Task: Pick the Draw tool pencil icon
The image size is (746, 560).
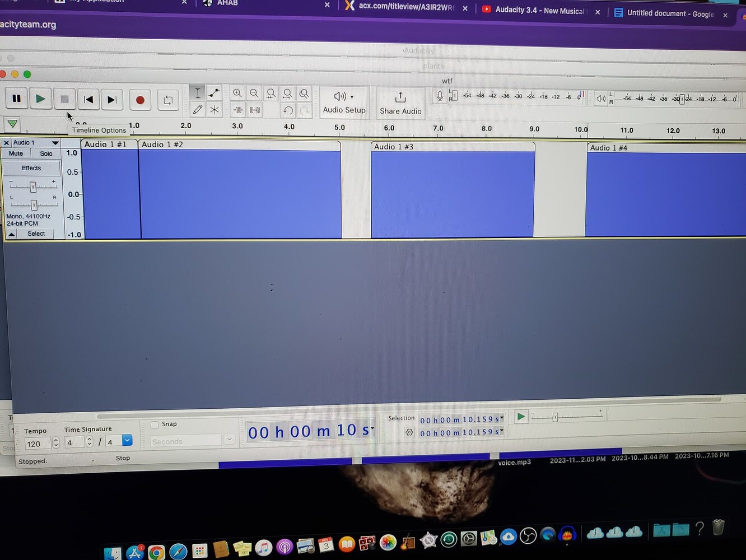Action: pyautogui.click(x=197, y=110)
